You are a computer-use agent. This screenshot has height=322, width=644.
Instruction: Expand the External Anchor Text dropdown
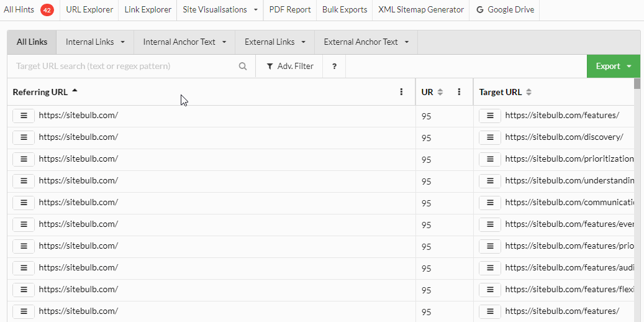(407, 42)
